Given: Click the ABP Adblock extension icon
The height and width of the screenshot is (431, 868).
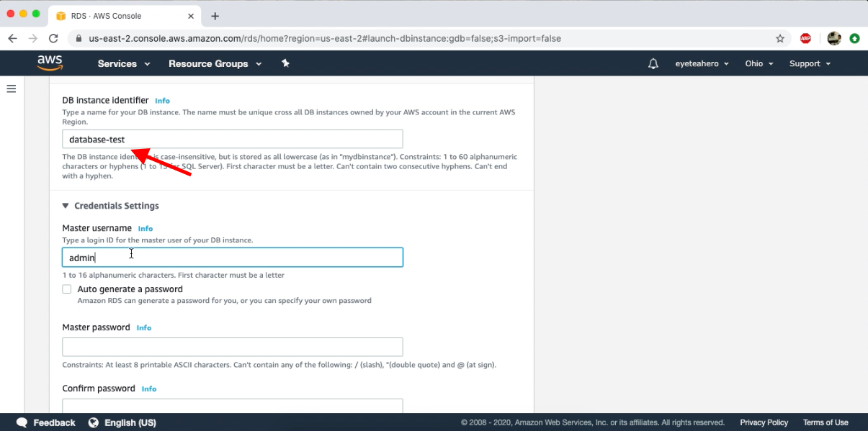Looking at the screenshot, I should [805, 39].
